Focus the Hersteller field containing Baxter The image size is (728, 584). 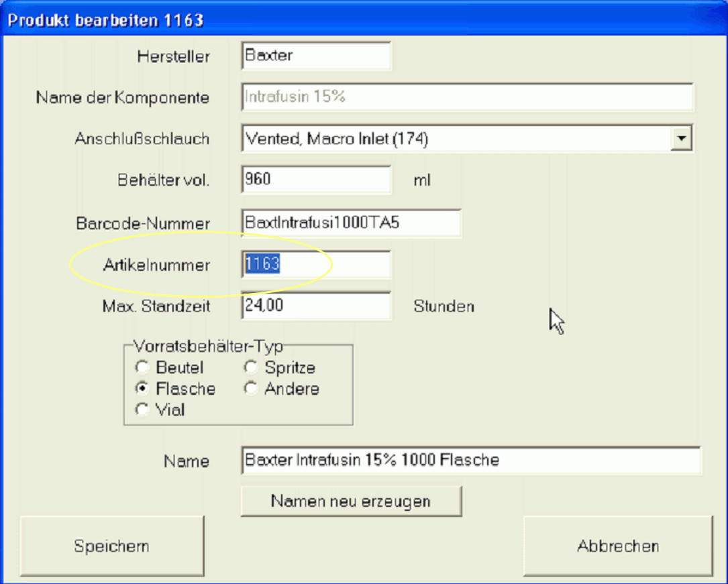[x=316, y=56]
